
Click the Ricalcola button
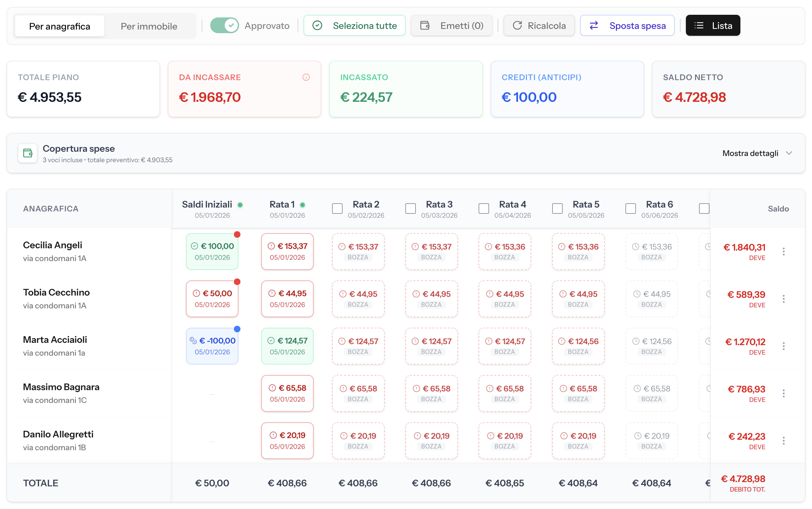click(539, 25)
